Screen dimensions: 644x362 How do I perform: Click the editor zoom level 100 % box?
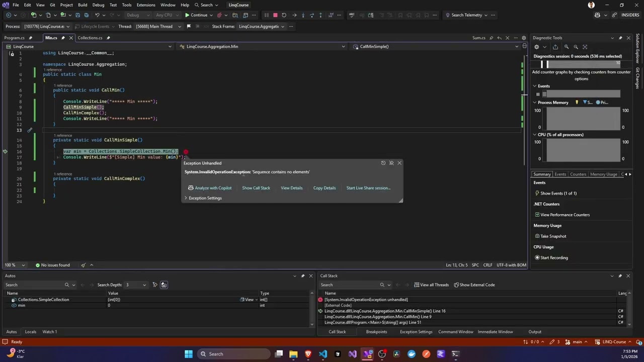(14, 265)
